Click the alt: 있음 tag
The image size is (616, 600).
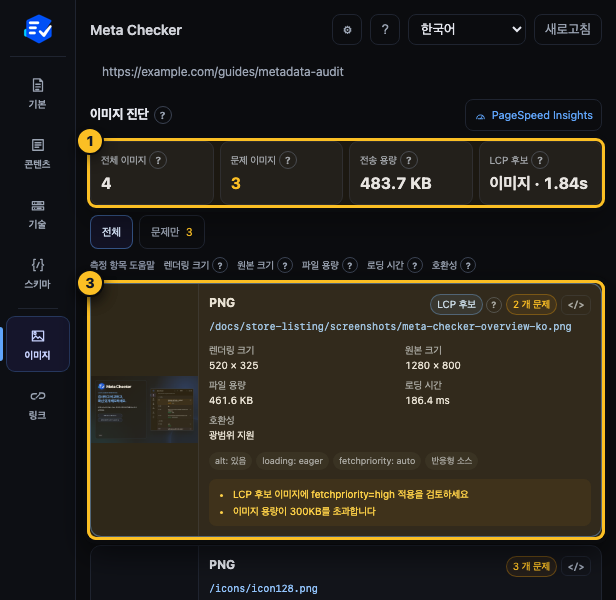click(x=230, y=461)
